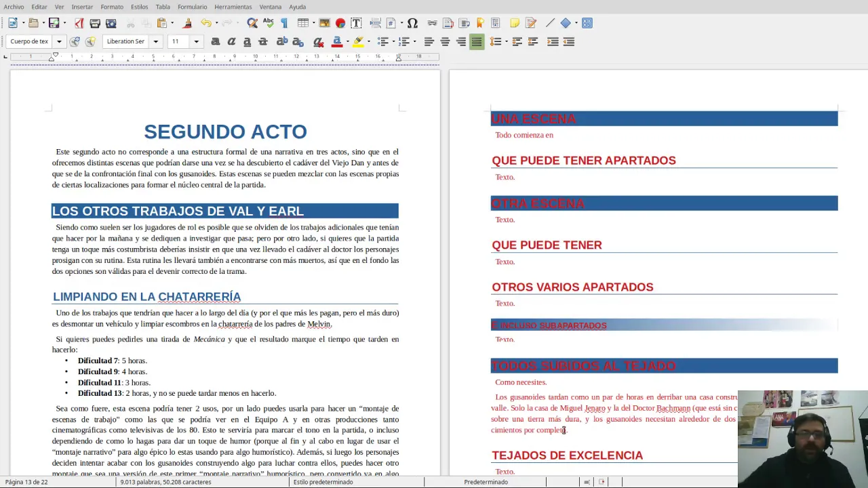This screenshot has height=488, width=868.
Task: Run the Spelling check icon
Action: [269, 23]
